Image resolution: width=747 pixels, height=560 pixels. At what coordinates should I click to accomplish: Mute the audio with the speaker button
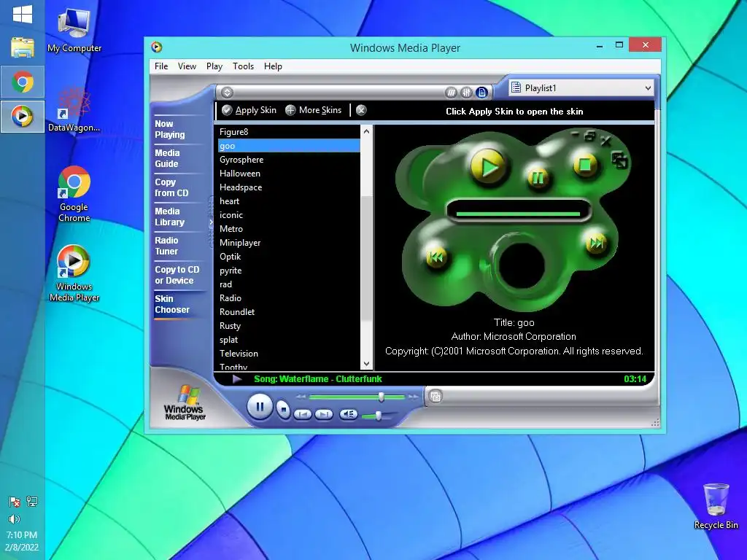[x=348, y=414]
